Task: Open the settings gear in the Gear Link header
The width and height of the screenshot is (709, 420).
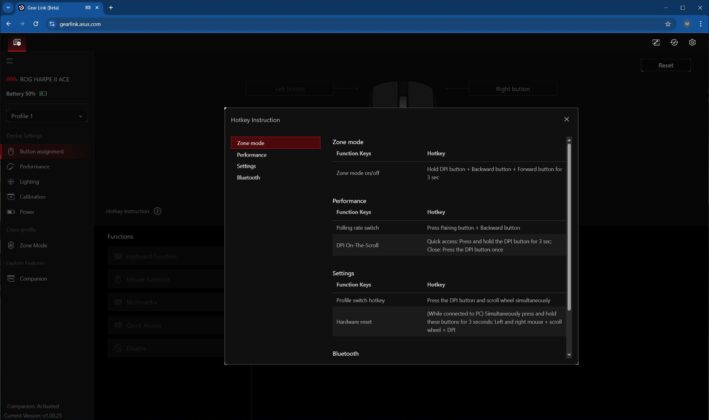Action: [692, 42]
